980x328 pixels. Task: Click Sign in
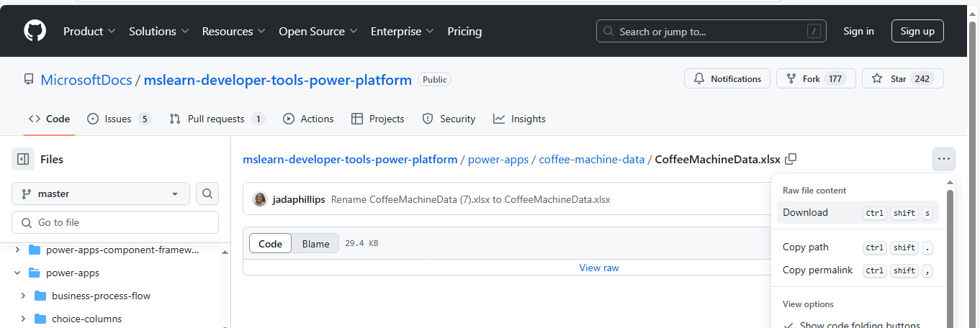(x=858, y=31)
